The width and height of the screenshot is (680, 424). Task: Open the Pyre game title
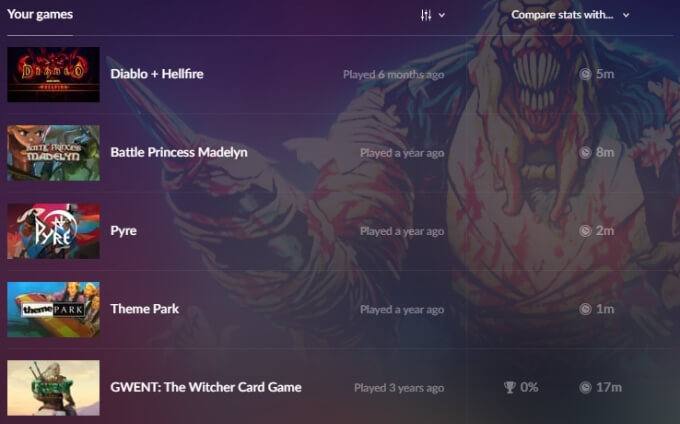pos(124,231)
